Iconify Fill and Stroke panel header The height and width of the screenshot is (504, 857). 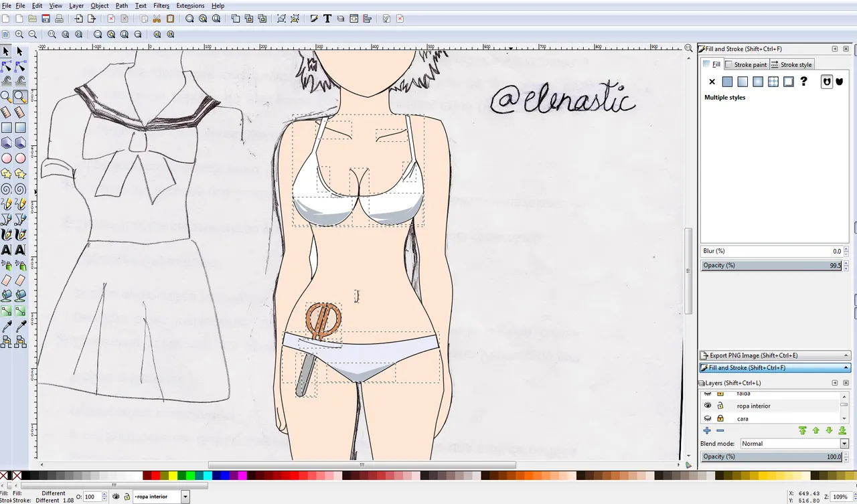[x=835, y=49]
